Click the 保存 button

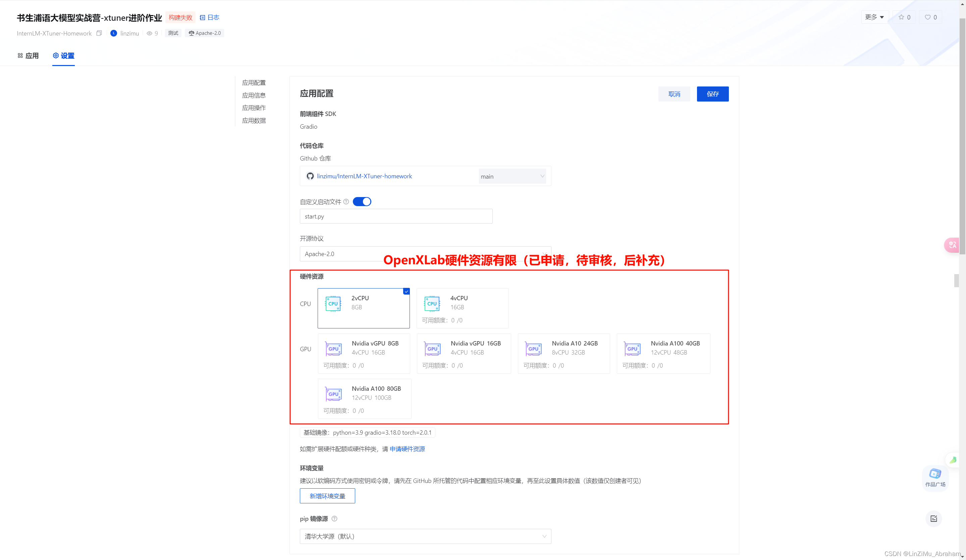point(713,94)
